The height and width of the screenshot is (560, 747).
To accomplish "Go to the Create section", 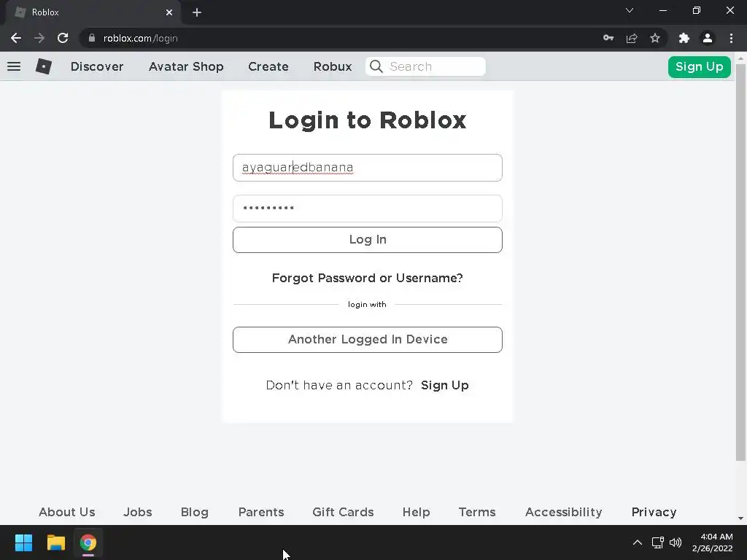I will tap(268, 66).
